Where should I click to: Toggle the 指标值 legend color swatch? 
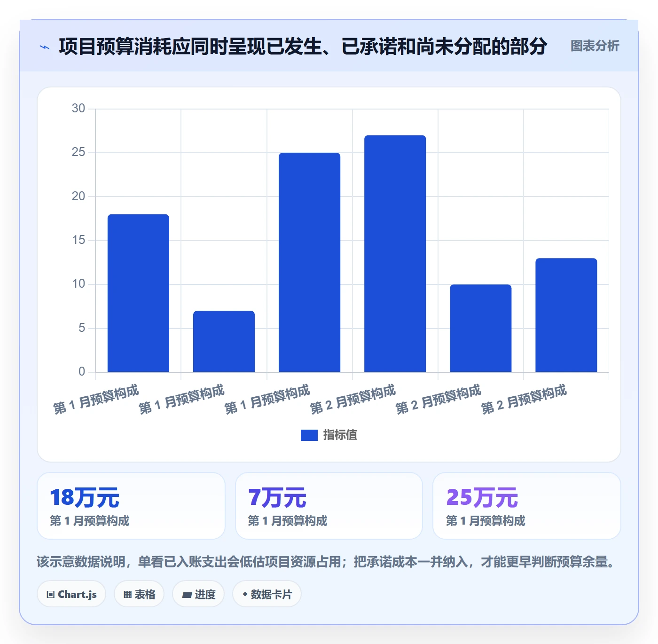click(309, 435)
